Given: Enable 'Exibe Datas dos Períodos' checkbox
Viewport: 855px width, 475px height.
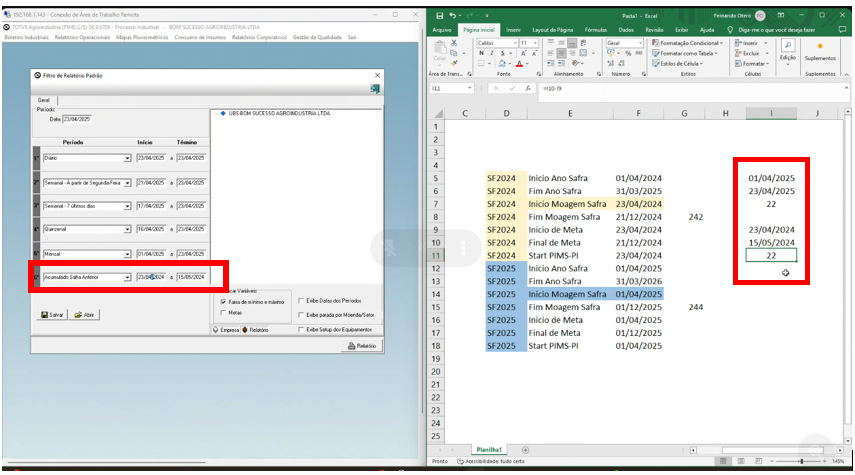Looking at the screenshot, I should pyautogui.click(x=301, y=300).
